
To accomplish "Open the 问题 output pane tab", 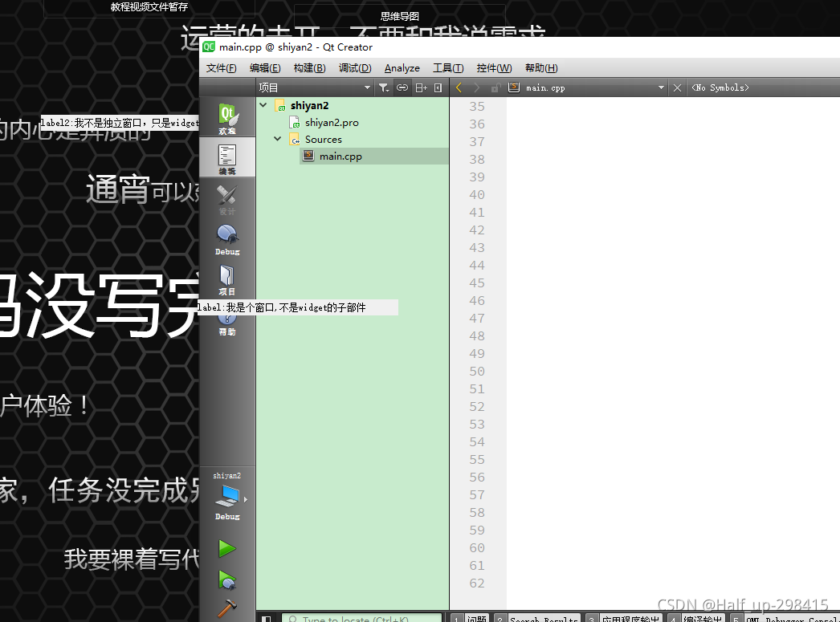I will tap(470, 618).
